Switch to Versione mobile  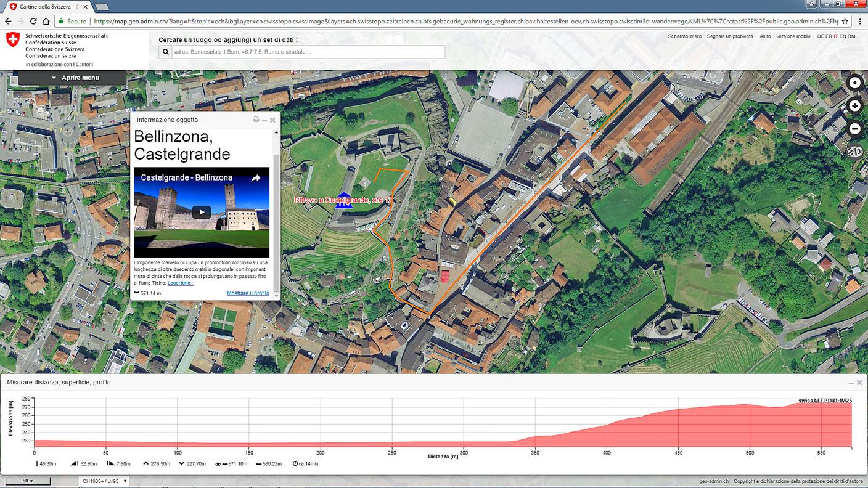click(x=793, y=36)
